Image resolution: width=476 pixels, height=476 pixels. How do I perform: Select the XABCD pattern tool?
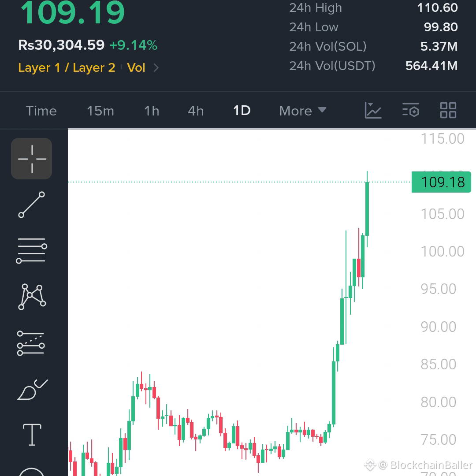[32, 297]
